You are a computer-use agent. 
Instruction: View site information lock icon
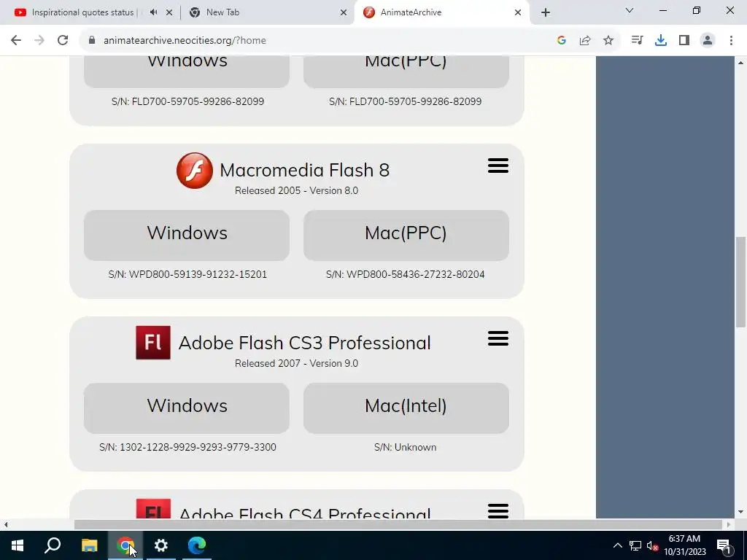tap(92, 41)
